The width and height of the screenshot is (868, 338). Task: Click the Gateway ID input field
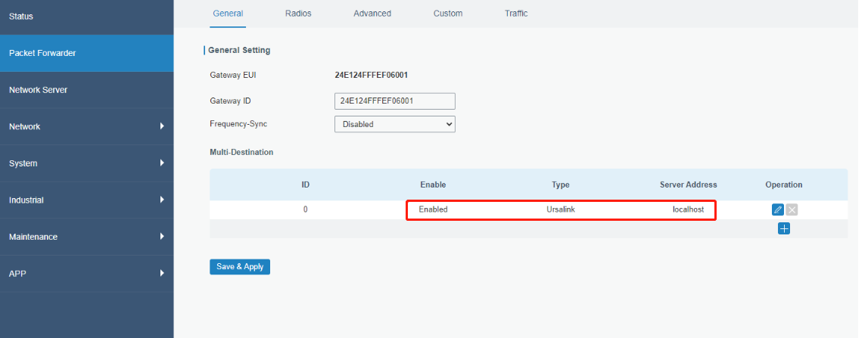pyautogui.click(x=394, y=101)
